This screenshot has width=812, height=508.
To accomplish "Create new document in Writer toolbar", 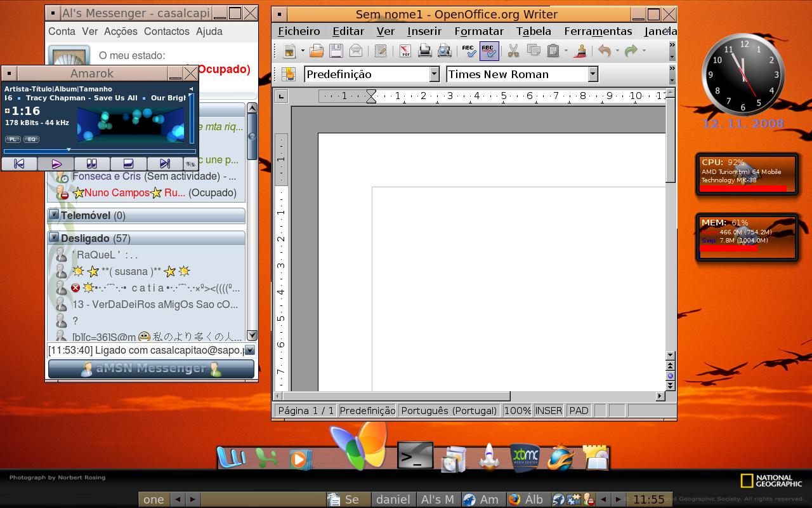I will pos(290,51).
